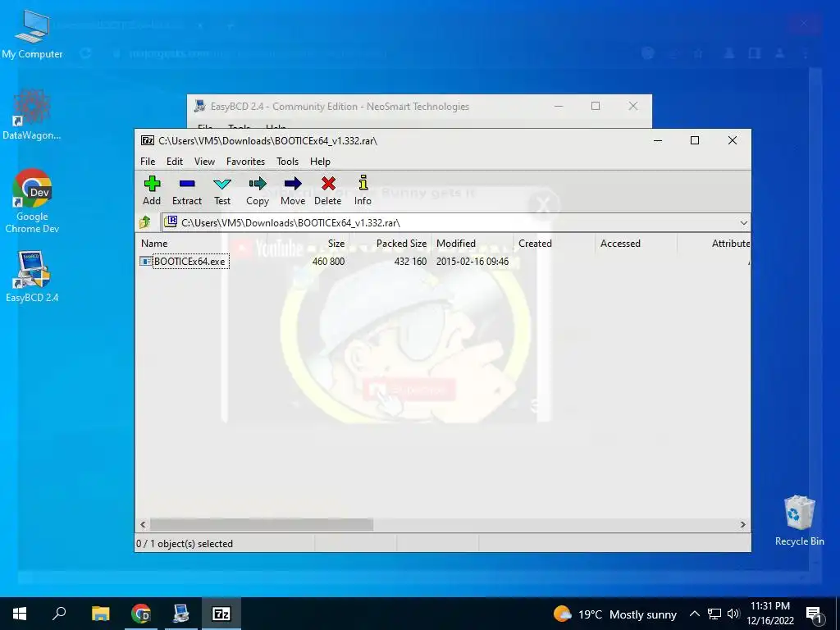Launch EasyBCD 2.4 desktop shortcut
Image resolution: width=840 pixels, height=630 pixels.
(32, 276)
